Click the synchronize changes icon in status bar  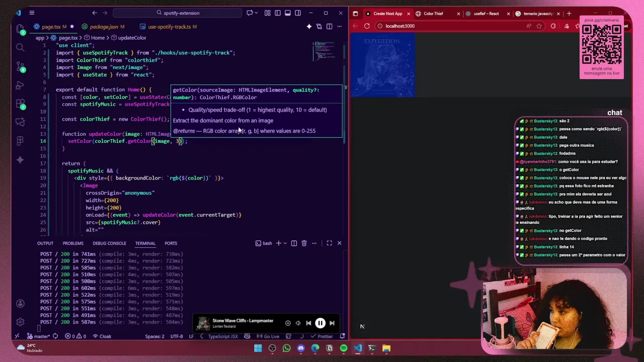tap(55, 336)
